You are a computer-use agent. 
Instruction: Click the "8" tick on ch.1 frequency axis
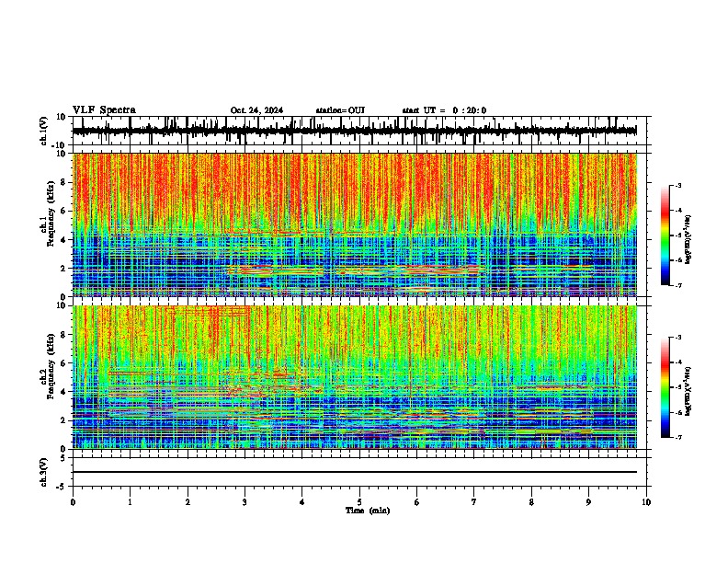coord(63,182)
